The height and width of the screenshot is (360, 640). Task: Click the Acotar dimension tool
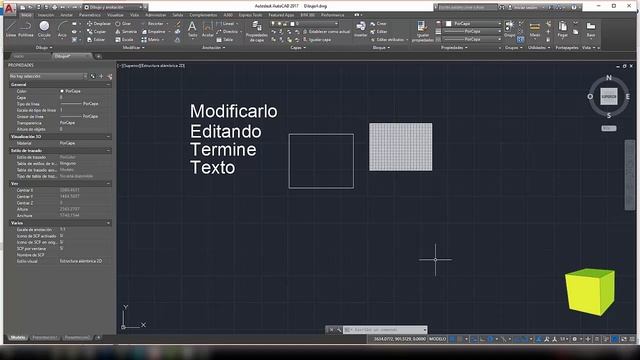207,29
